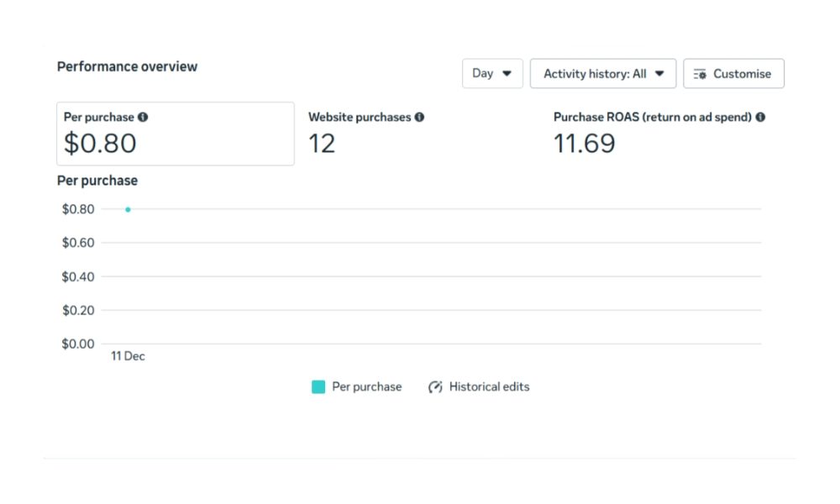This screenshot has height=504, width=840.
Task: Click the Historical edits gauge icon
Action: [435, 387]
